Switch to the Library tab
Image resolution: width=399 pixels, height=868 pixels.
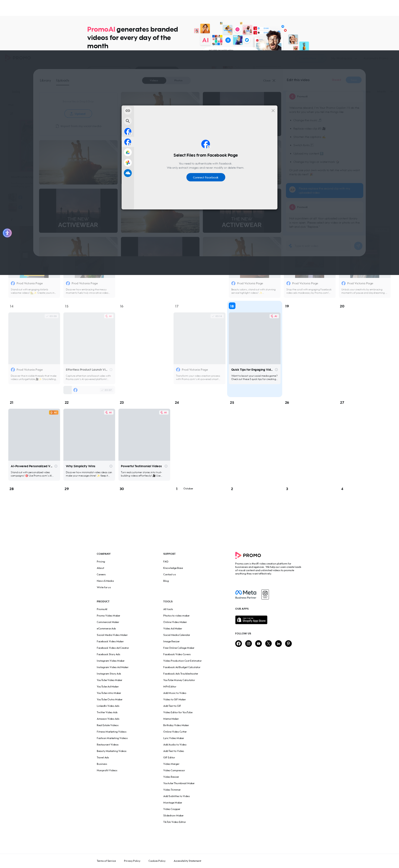46,80
